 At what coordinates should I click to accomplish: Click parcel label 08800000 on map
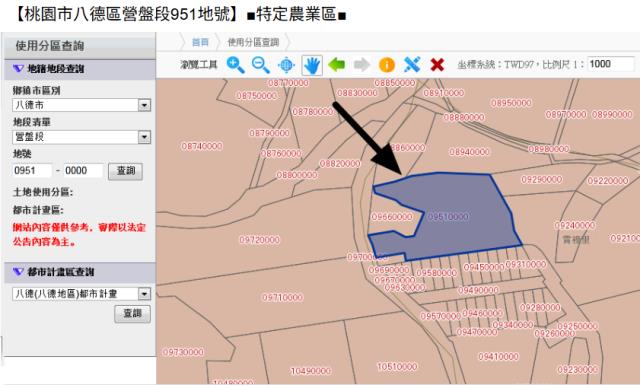point(297,175)
